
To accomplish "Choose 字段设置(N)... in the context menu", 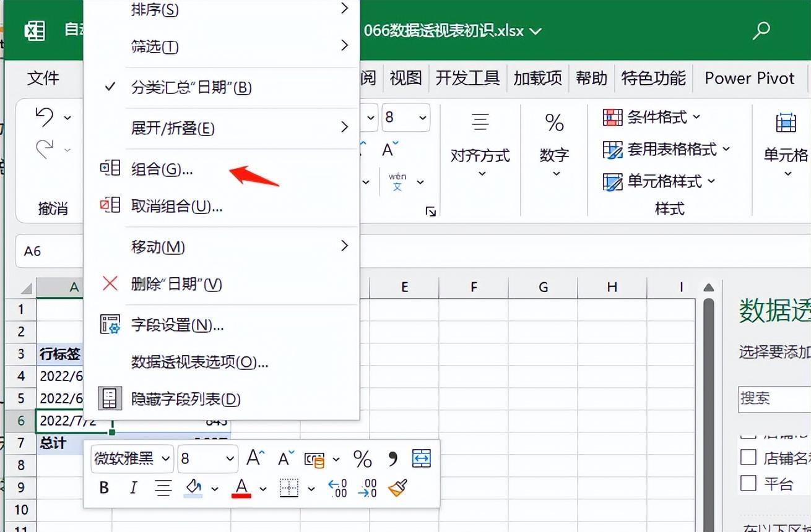I will click(x=177, y=325).
